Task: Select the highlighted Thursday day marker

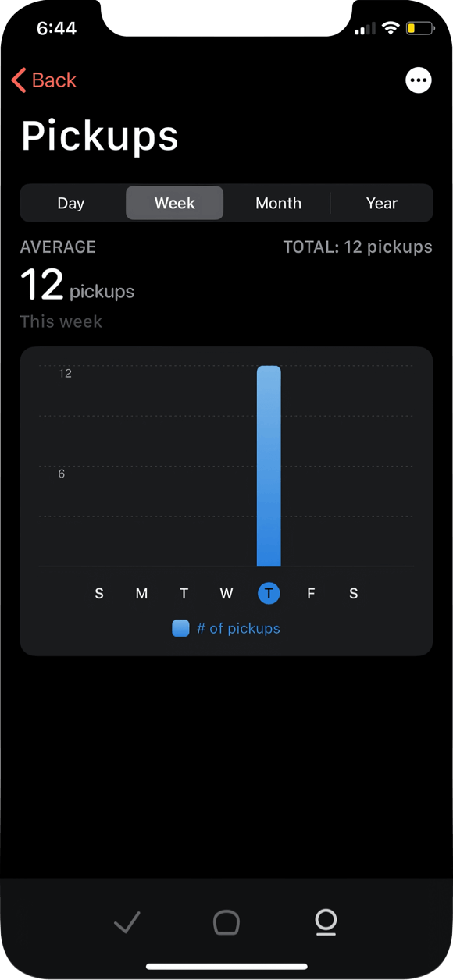Action: (x=269, y=594)
